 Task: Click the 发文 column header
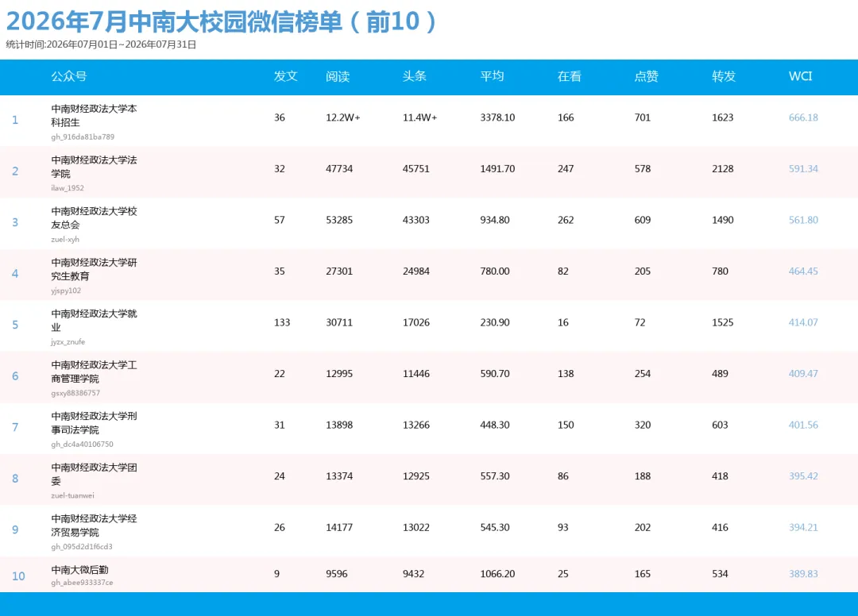click(x=286, y=76)
